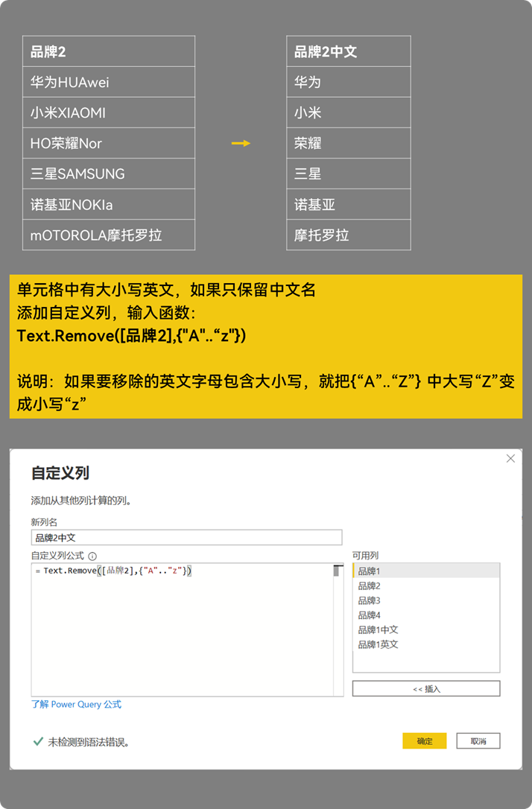Click the 诺基亚 result cell
The width and height of the screenshot is (532, 809).
pos(348,205)
